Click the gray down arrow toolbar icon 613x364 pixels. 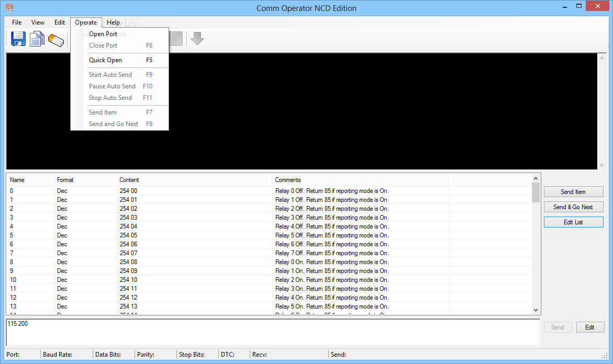pos(197,39)
